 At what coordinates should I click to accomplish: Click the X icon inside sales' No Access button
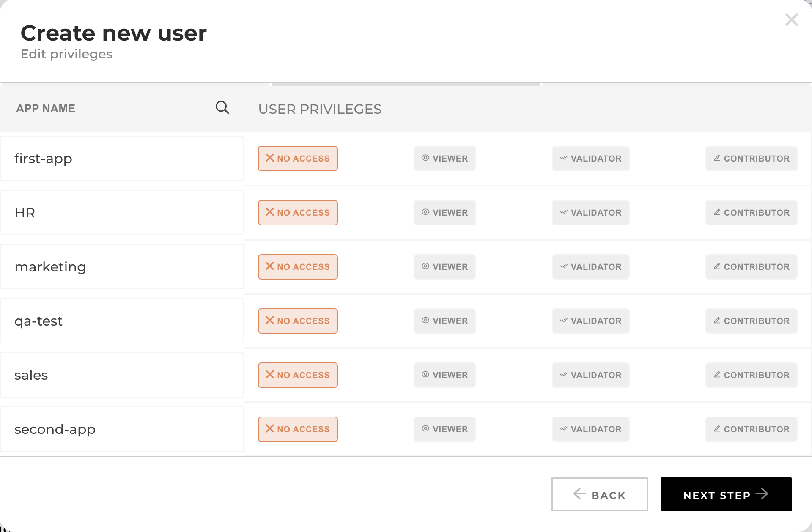[269, 375]
